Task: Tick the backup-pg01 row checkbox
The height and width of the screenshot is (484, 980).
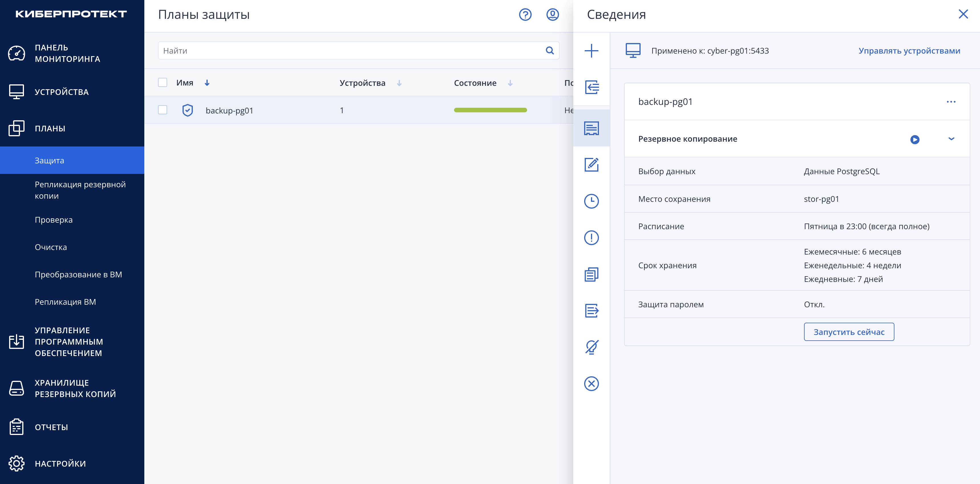Action: [163, 110]
